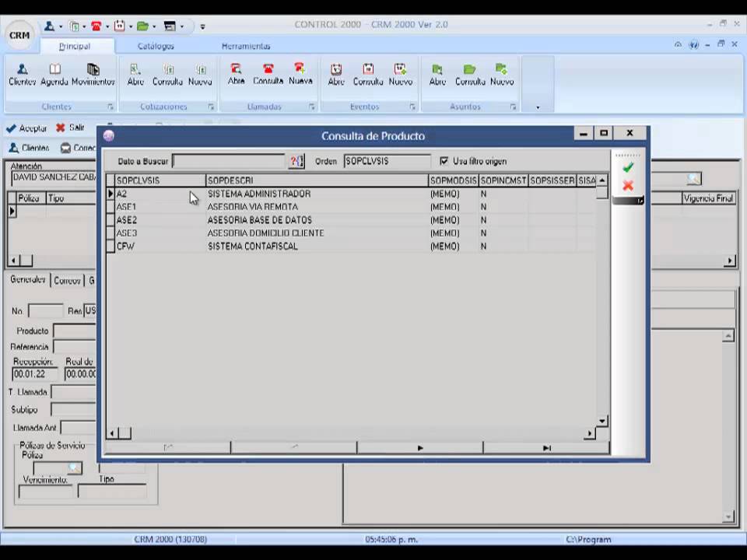This screenshot has width=747, height=560.
Task: Click the search help icon beside Dato a Buscar
Action: point(296,162)
